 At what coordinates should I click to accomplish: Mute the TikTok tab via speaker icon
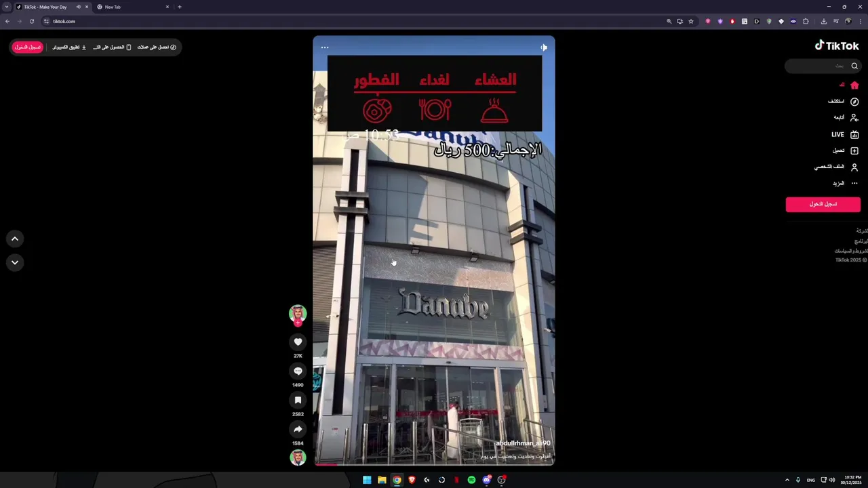(x=79, y=7)
